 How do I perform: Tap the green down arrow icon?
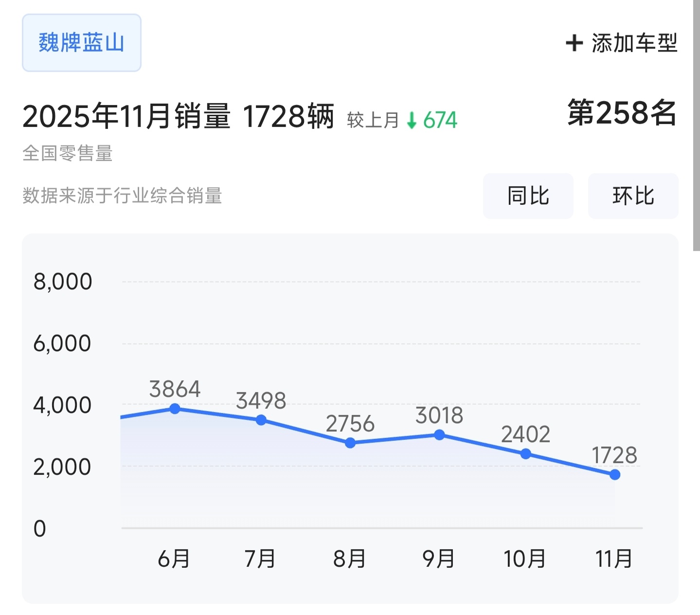point(412,120)
